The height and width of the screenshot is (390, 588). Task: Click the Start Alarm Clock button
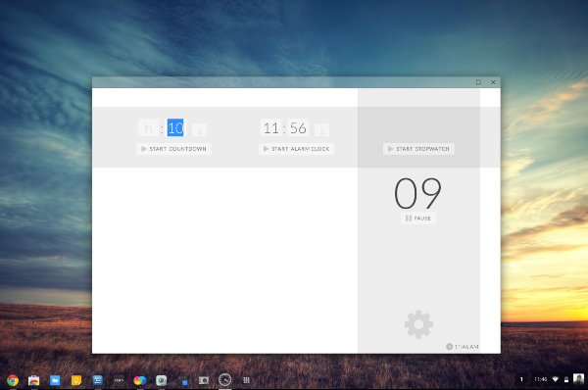pos(296,149)
